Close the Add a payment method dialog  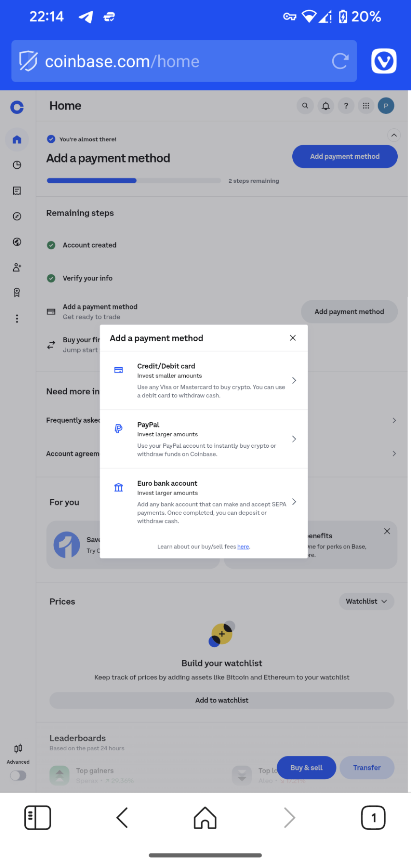point(293,338)
